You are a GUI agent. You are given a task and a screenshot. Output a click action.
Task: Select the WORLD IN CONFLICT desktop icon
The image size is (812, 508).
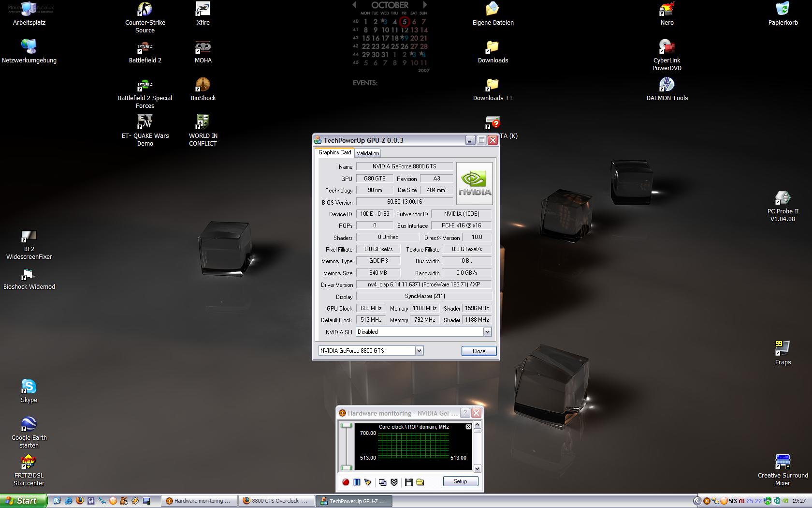click(203, 131)
